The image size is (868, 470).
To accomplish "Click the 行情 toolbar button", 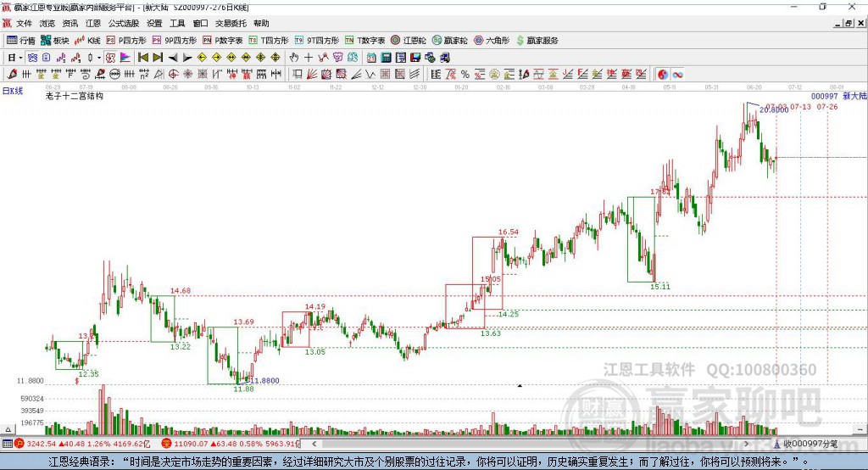I will tap(21, 41).
